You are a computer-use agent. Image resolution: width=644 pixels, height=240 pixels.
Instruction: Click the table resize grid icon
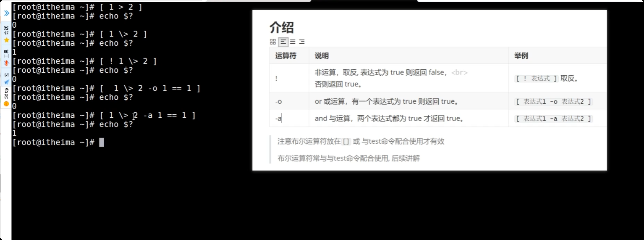[x=273, y=42]
